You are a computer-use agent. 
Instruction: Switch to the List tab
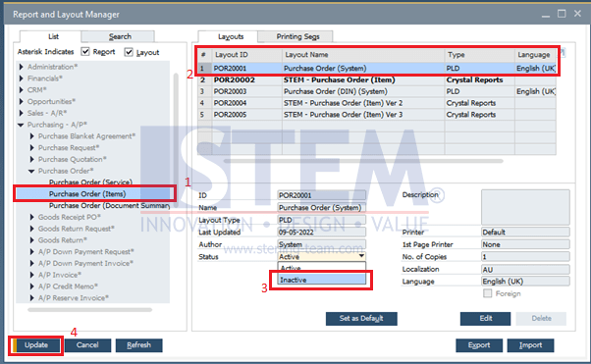coord(53,36)
